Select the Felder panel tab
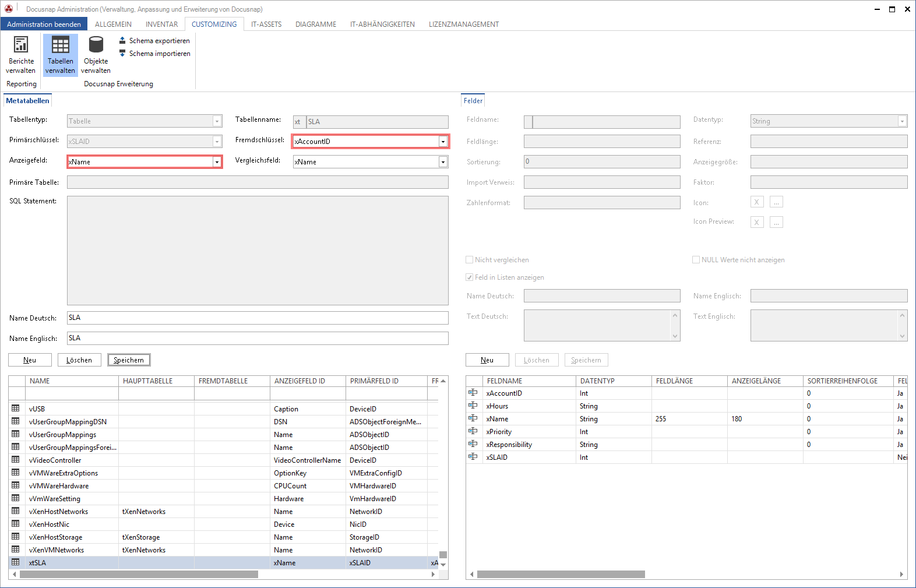The width and height of the screenshot is (916, 588). (473, 100)
